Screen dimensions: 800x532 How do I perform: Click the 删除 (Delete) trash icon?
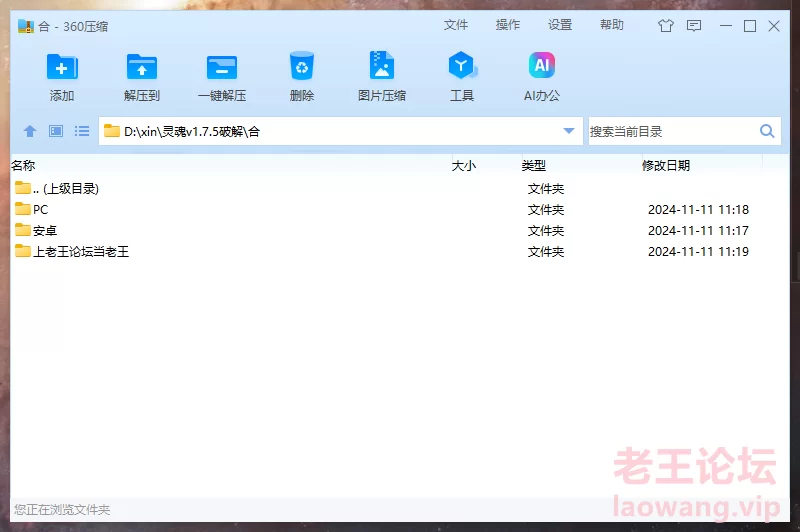point(302,65)
